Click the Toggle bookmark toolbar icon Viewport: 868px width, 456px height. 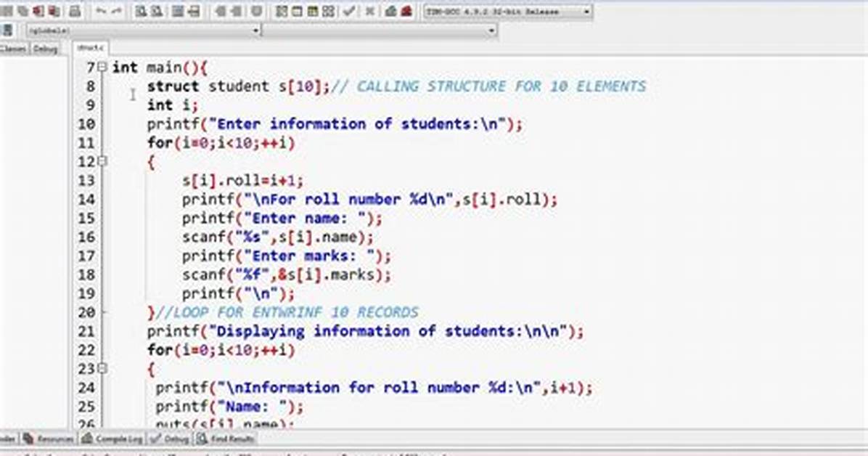pyautogui.click(x=257, y=11)
